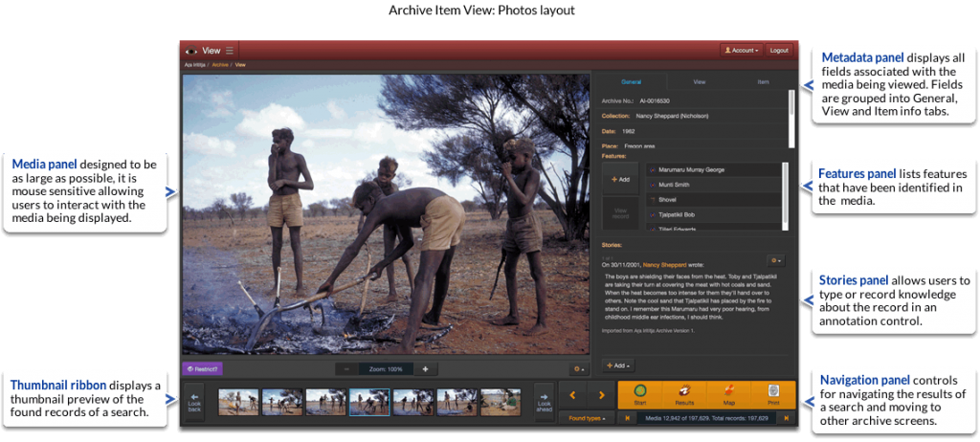
Task: Open the Map screen icon
Action: (x=728, y=395)
